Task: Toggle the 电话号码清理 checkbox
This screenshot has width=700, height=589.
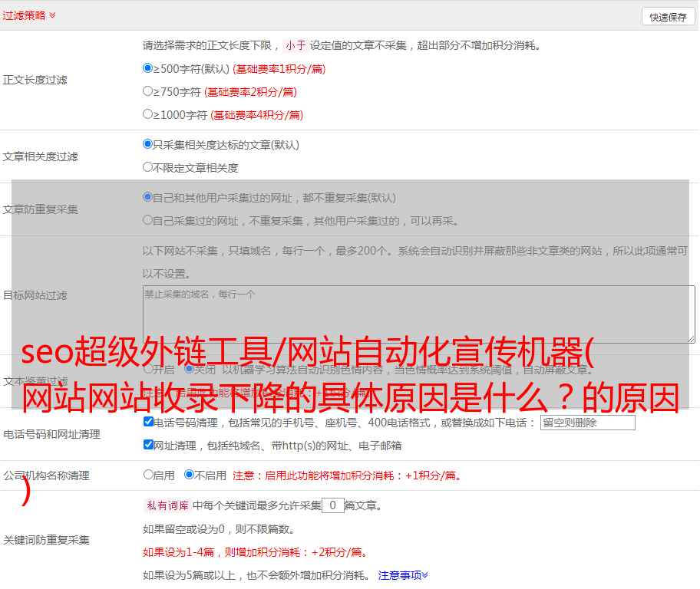Action: tap(149, 422)
